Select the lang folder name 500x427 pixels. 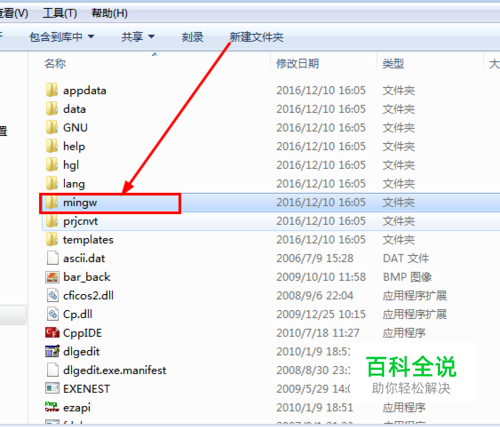(74, 184)
